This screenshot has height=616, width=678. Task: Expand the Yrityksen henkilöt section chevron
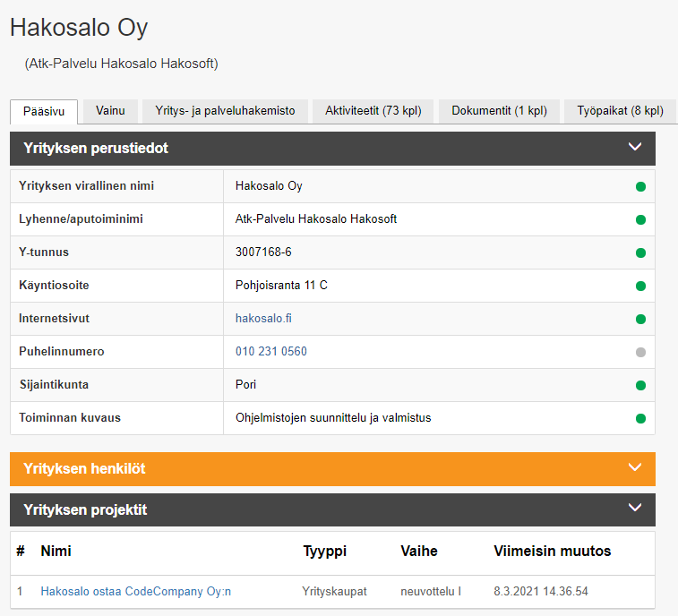[634, 467]
